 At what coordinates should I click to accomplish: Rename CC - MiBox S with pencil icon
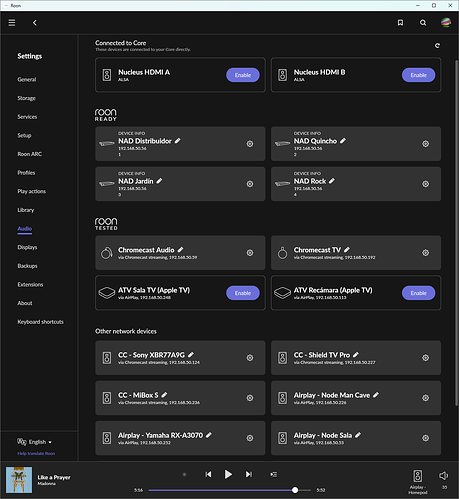click(x=164, y=395)
